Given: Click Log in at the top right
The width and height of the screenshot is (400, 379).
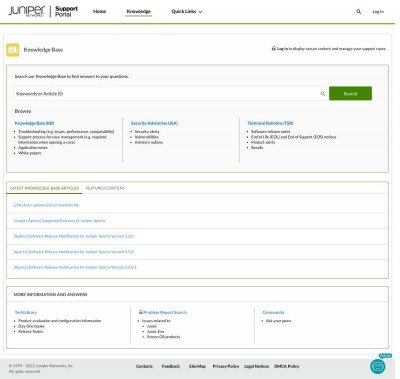Looking at the screenshot, I should click(x=378, y=12).
